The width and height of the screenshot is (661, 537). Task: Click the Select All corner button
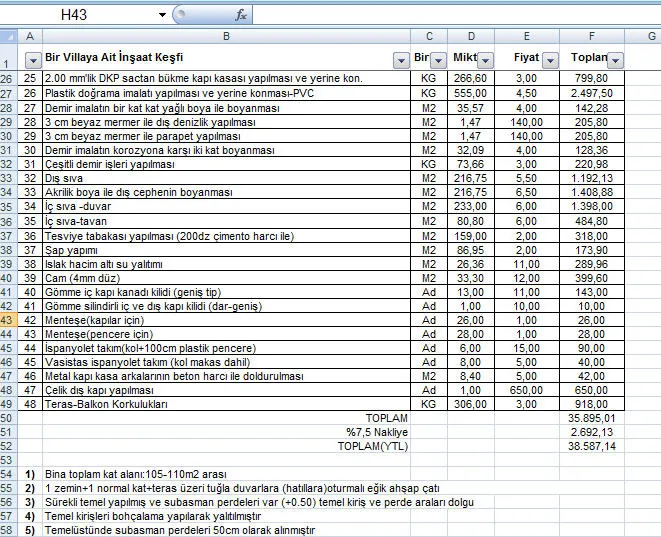[x=9, y=36]
